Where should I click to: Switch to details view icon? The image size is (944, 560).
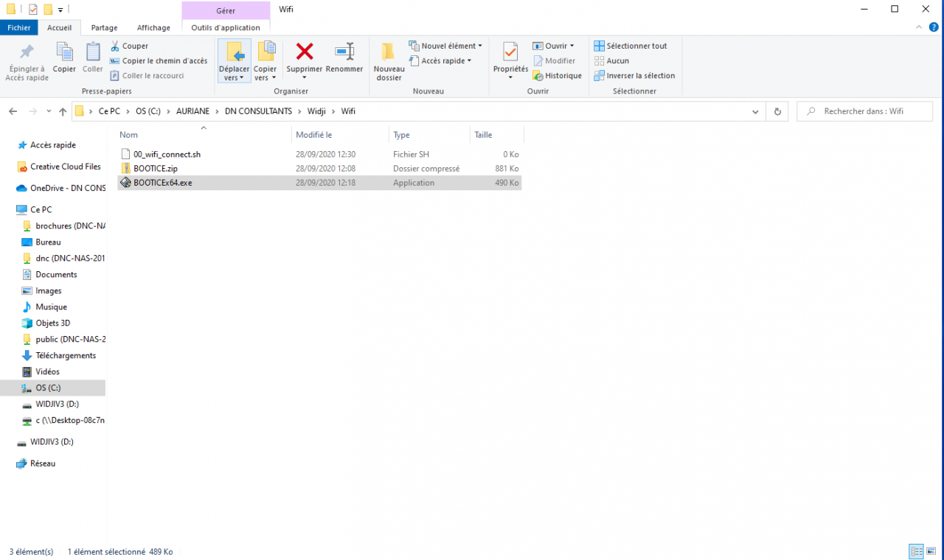click(917, 551)
